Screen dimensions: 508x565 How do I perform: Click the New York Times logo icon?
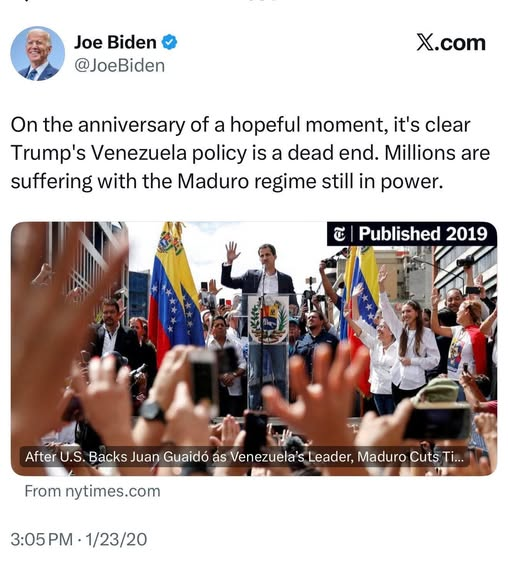(x=339, y=235)
